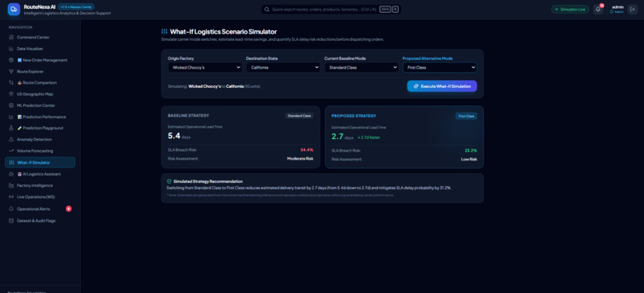
Task: Click the 54.4% SLA breach risk value
Action: (x=307, y=150)
